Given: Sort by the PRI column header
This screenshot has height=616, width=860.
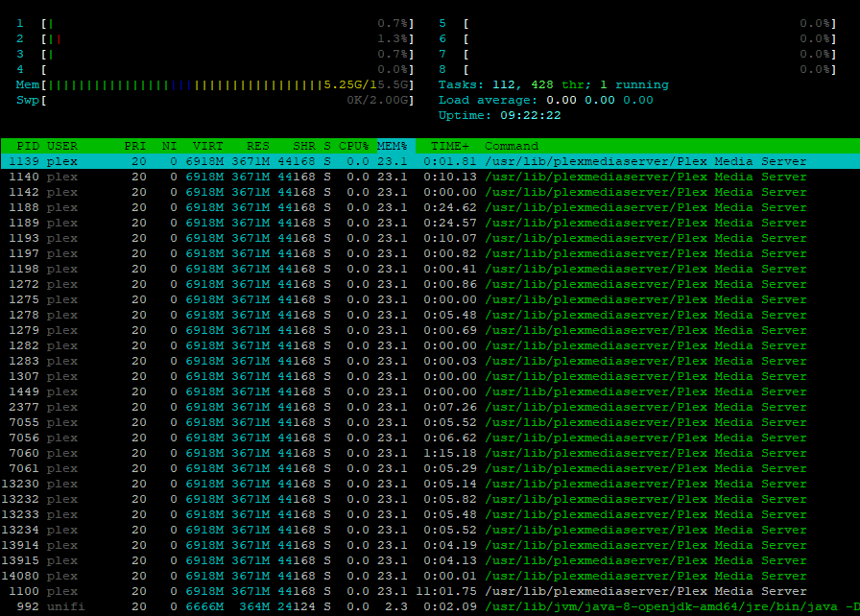Looking at the screenshot, I should pos(135,146).
